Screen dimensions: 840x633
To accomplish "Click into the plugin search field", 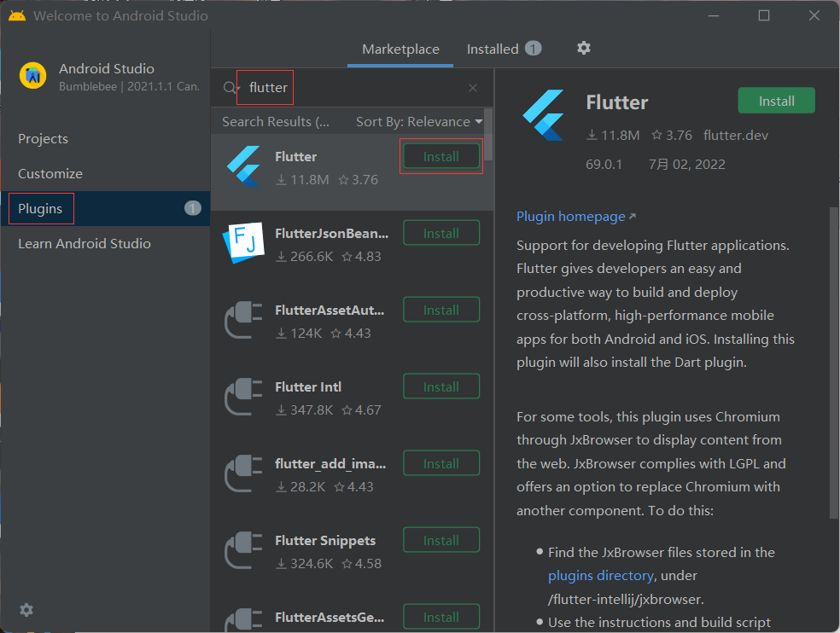I will click(x=353, y=88).
